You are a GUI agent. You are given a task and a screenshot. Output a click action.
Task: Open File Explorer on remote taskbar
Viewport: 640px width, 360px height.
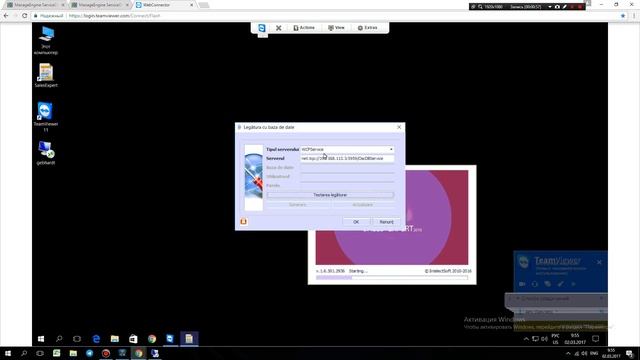click(115, 339)
